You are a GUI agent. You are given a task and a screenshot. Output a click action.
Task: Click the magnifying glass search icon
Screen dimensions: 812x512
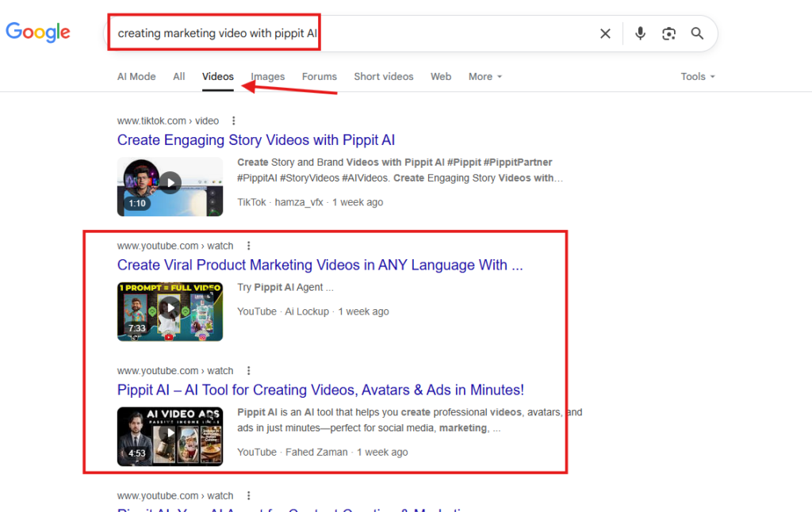[x=697, y=33]
